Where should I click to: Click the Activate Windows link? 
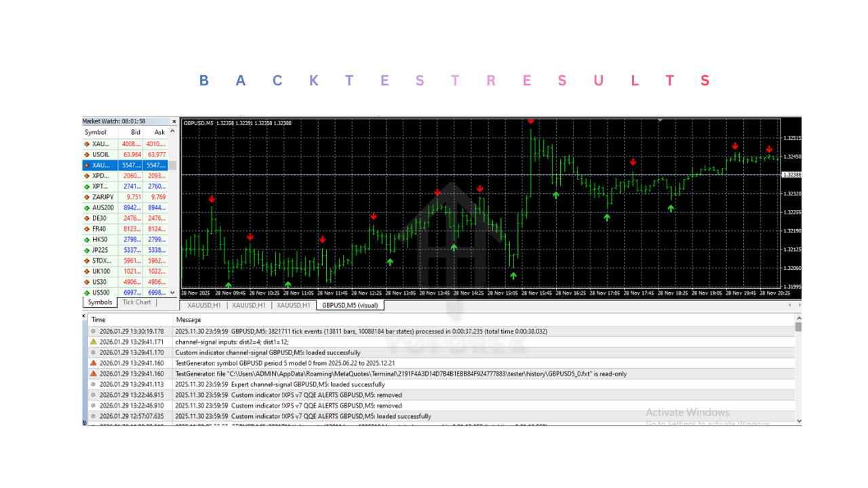point(687,412)
